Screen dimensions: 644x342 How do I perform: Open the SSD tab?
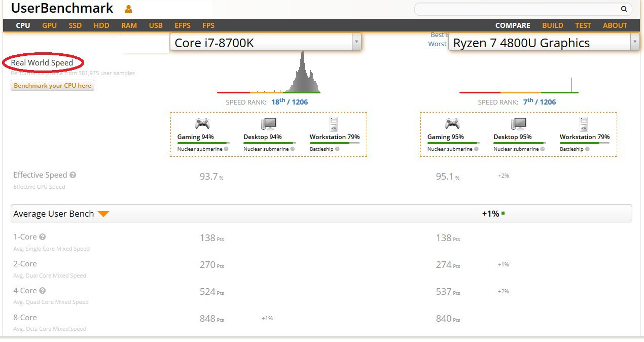[x=75, y=25]
